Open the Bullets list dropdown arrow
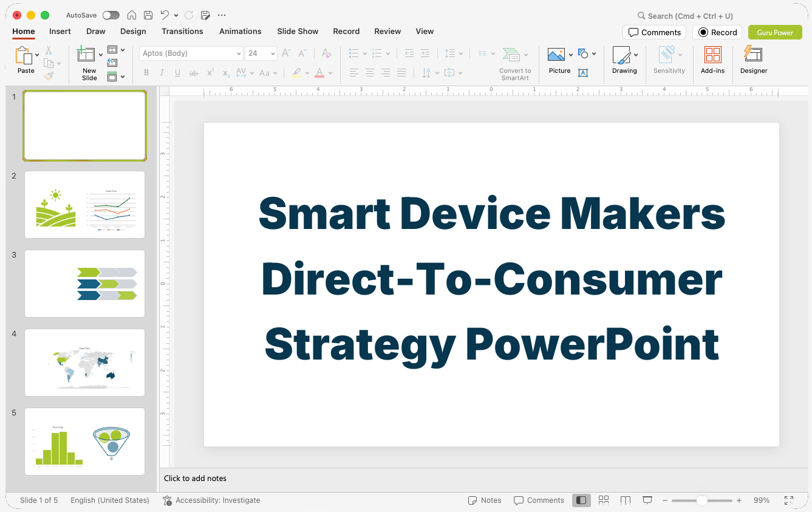Viewport: 812px width, 512px height. click(x=365, y=53)
